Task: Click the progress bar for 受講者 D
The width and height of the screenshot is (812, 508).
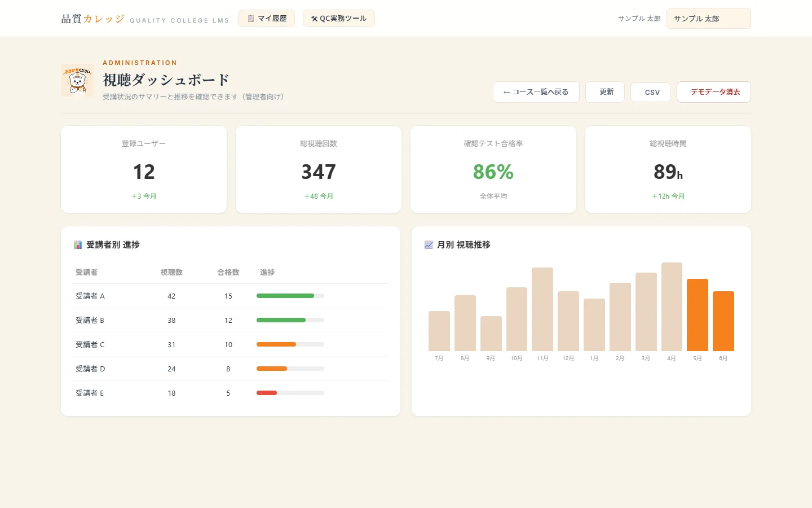Action: click(x=290, y=369)
